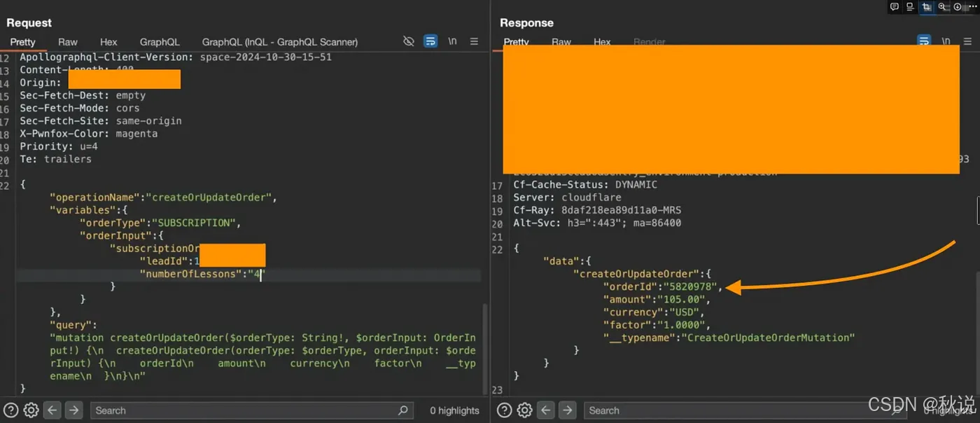The image size is (980, 423).
Task: Click crop screenshot icon in top-right overlay toolbar
Action: tap(926, 7)
